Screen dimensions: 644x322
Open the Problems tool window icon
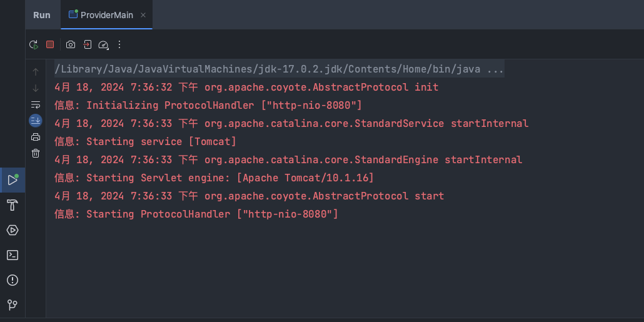point(13,280)
